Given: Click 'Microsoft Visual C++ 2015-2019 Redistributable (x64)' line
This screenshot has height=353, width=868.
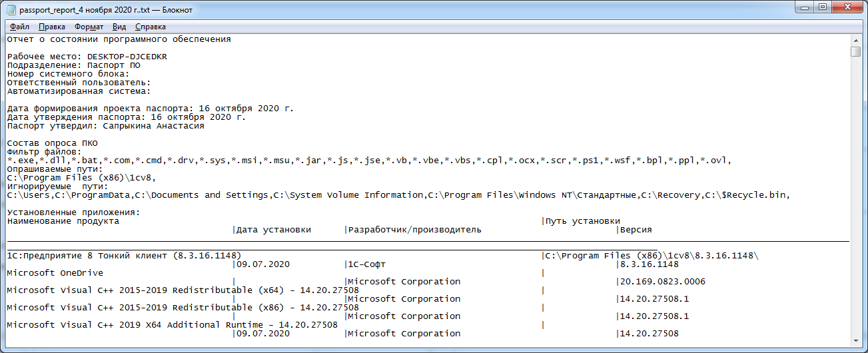Looking at the screenshot, I should [x=183, y=290].
